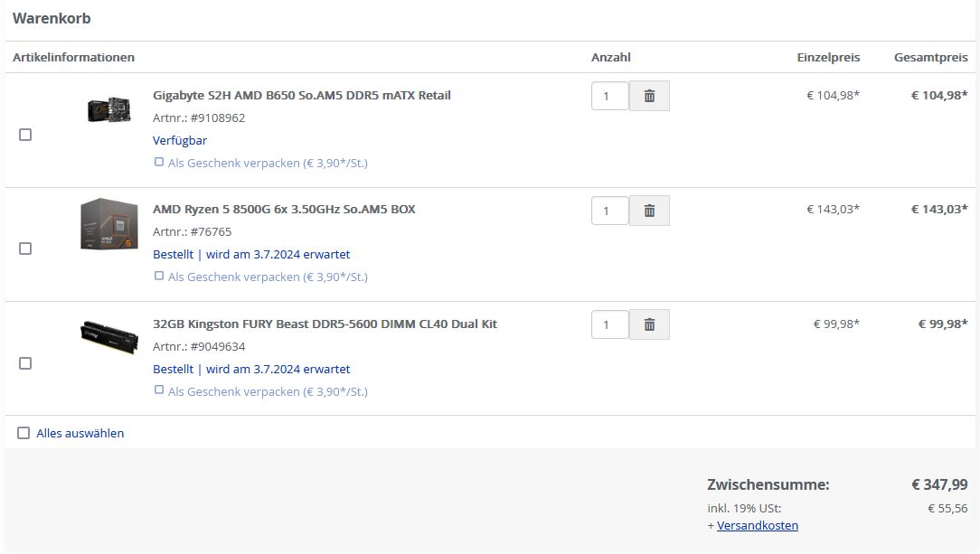Click trash icon for Kingston FURY Beast RAM
The width and height of the screenshot is (980, 554).
pyautogui.click(x=649, y=324)
